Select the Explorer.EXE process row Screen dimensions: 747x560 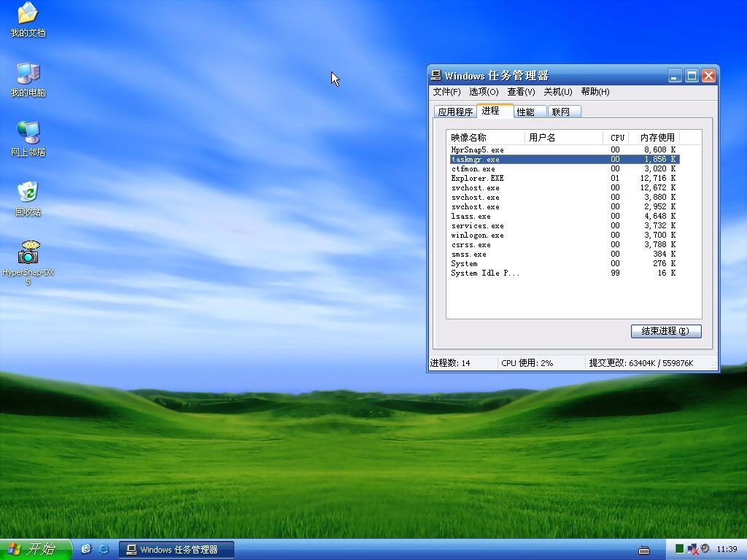click(x=565, y=178)
